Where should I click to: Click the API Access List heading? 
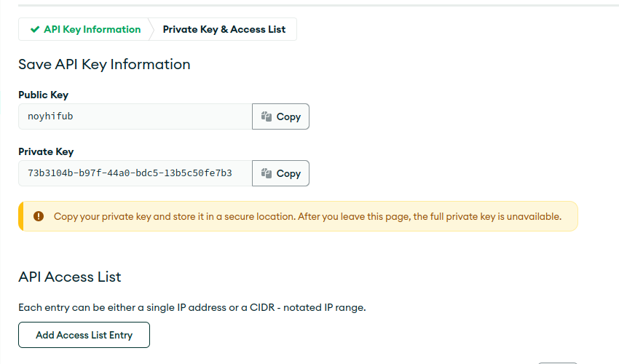pyautogui.click(x=69, y=277)
